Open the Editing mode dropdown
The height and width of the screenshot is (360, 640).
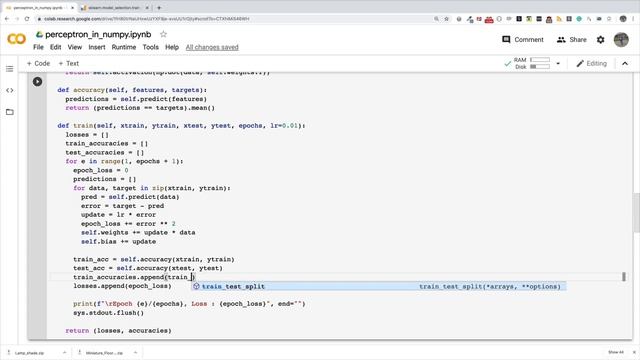591,64
